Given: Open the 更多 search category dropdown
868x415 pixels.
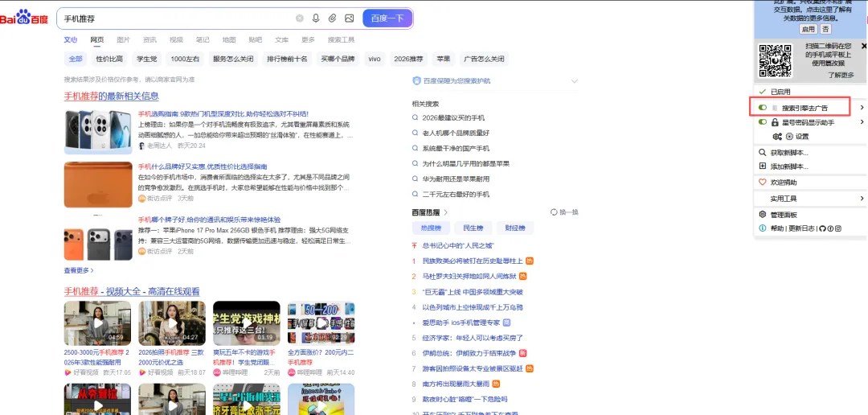Looking at the screenshot, I should [308, 40].
